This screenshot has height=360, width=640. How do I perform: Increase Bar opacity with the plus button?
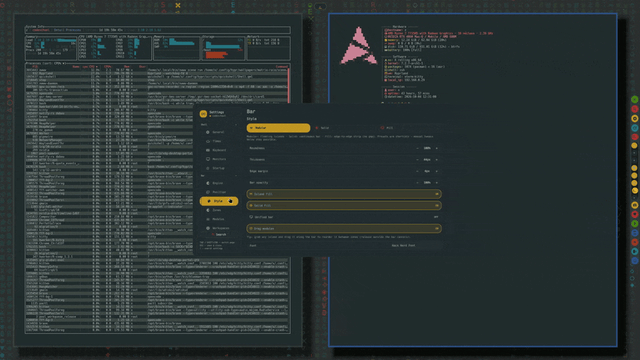click(x=436, y=182)
